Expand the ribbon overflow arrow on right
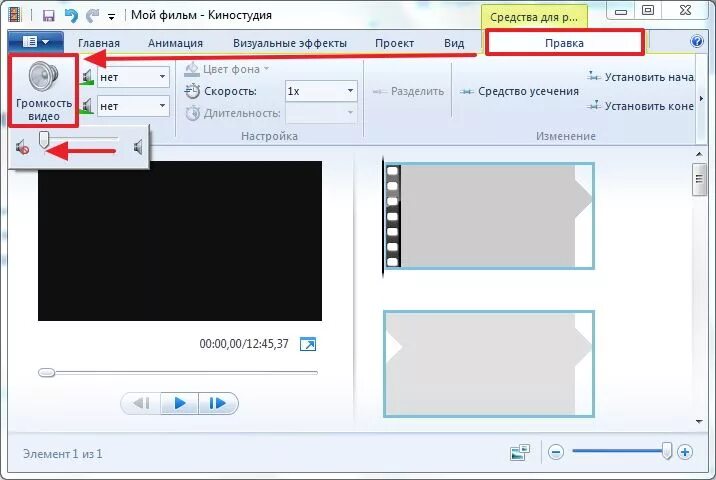Viewport: 716px width, 480px height. [701, 99]
